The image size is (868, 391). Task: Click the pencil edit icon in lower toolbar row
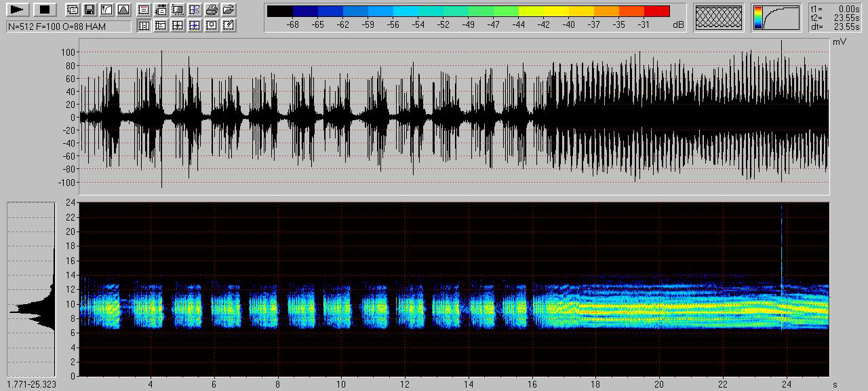coord(229,26)
